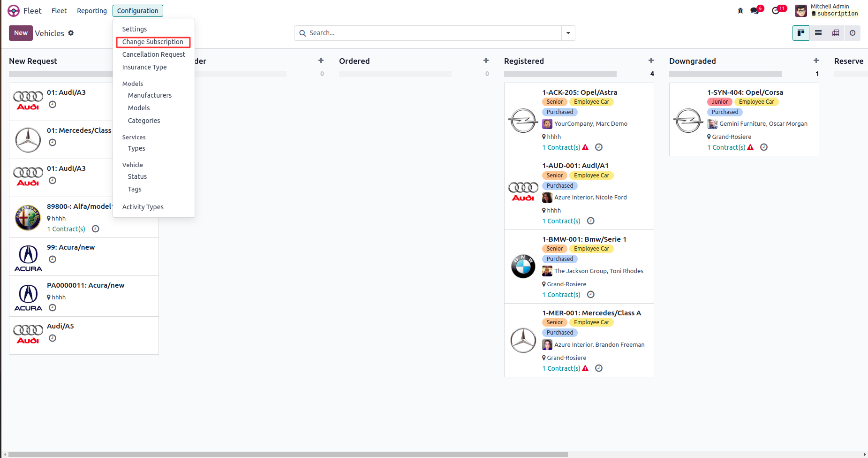
Task: Open 1 Contract(s) link on 1-SYN-404 card
Action: [x=726, y=147]
